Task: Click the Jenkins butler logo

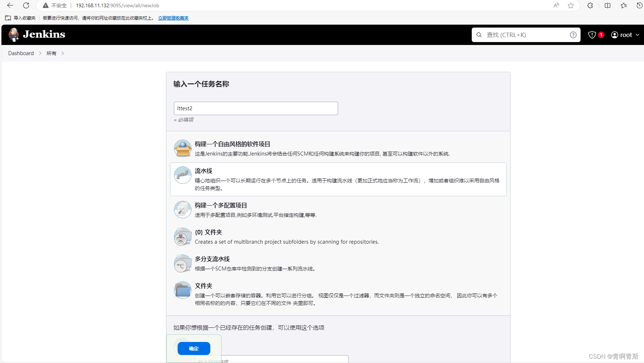Action: pyautogui.click(x=14, y=34)
